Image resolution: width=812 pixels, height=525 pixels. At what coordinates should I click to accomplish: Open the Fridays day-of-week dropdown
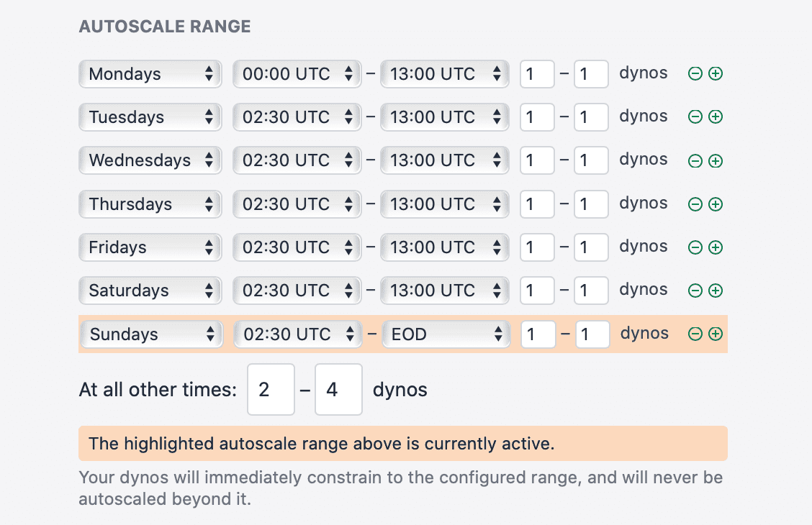click(150, 247)
